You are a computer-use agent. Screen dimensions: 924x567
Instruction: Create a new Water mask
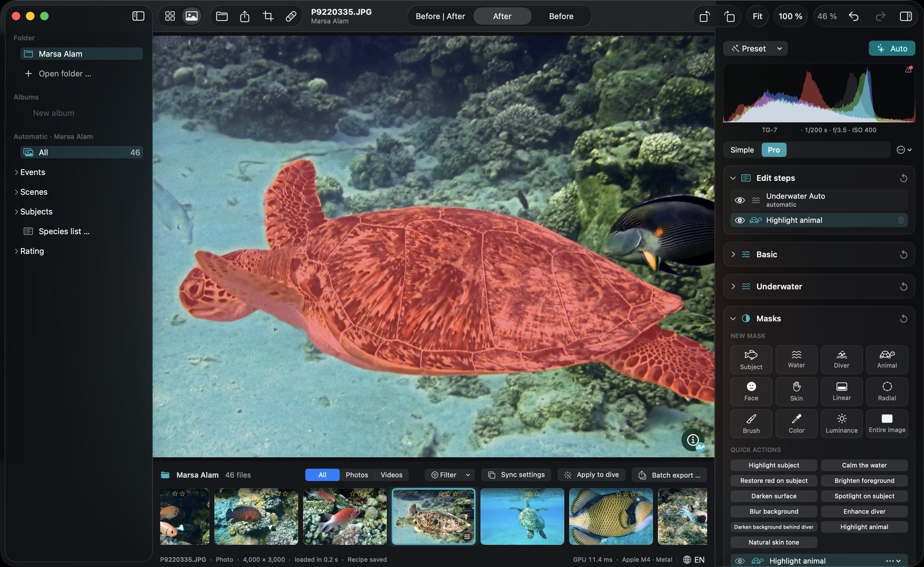coord(796,360)
